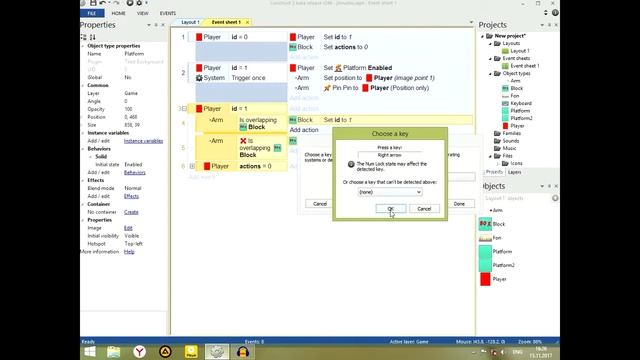Open the Effects link

[x=131, y=196]
